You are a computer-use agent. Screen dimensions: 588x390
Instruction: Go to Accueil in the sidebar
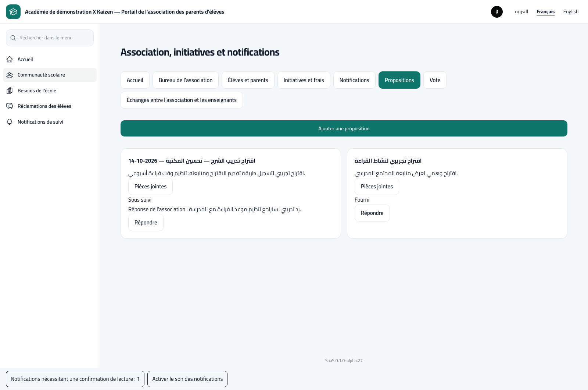(50, 59)
